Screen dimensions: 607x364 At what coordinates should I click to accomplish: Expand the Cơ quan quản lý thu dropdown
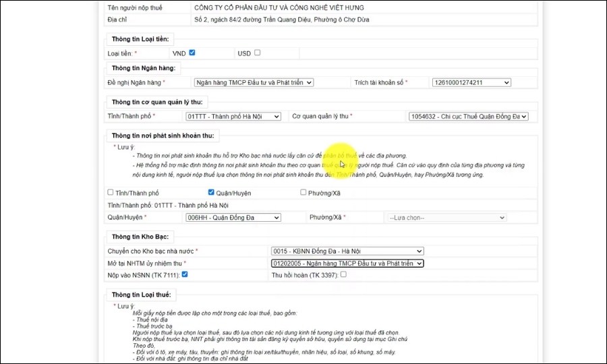point(468,117)
